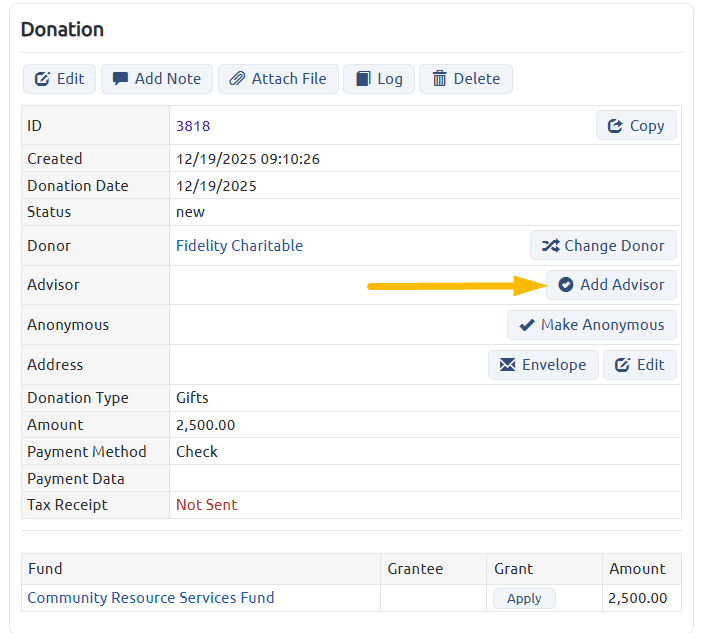
Task: Click the paperclip icon of Attach File
Action: click(x=237, y=79)
